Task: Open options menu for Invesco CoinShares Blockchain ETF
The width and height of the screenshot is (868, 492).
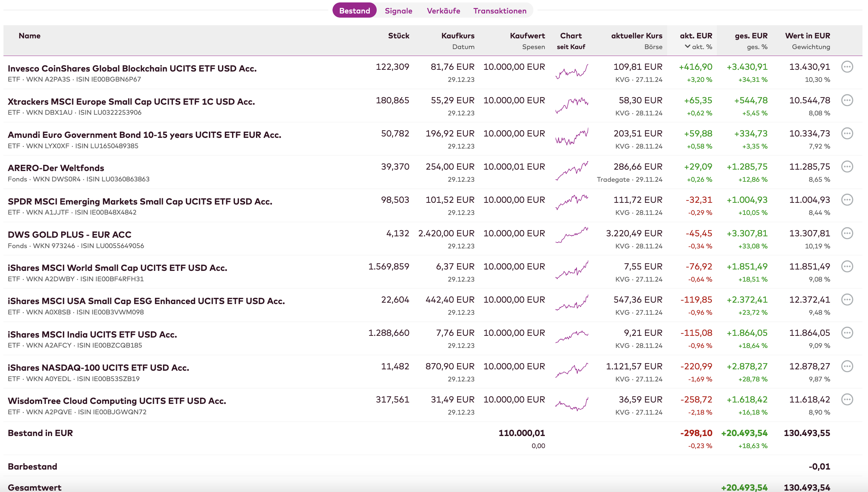Action: click(847, 67)
